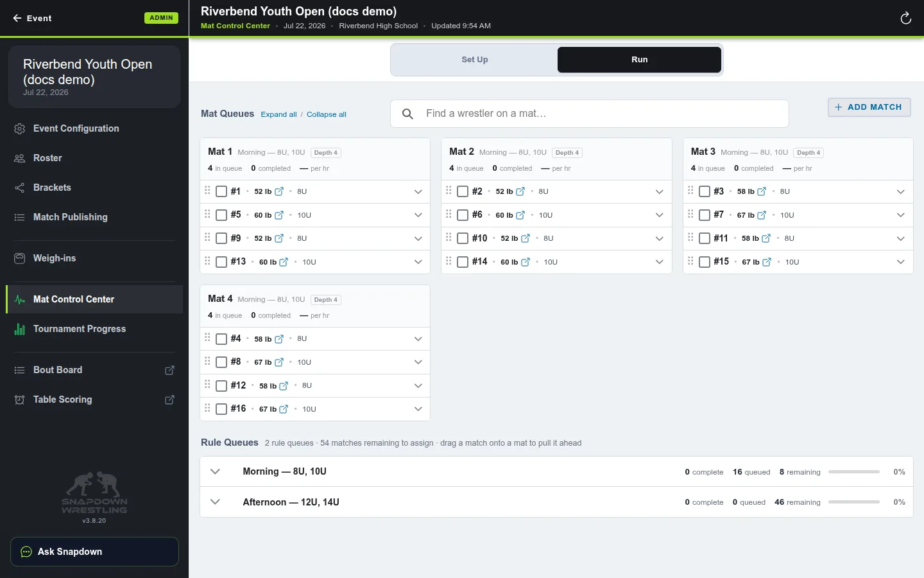The width and height of the screenshot is (924, 578).
Task: Open the external link icon for match #11
Action: click(x=766, y=238)
